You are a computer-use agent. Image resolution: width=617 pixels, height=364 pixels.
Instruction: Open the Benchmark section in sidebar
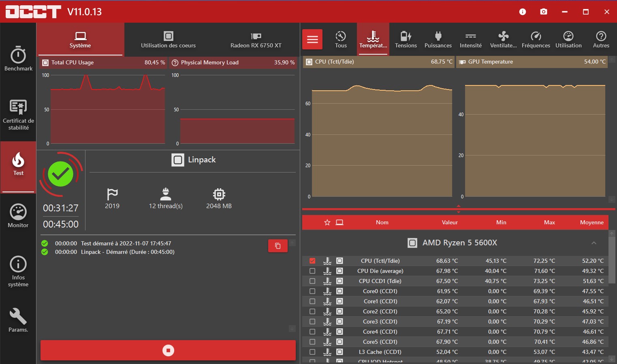[x=18, y=59]
